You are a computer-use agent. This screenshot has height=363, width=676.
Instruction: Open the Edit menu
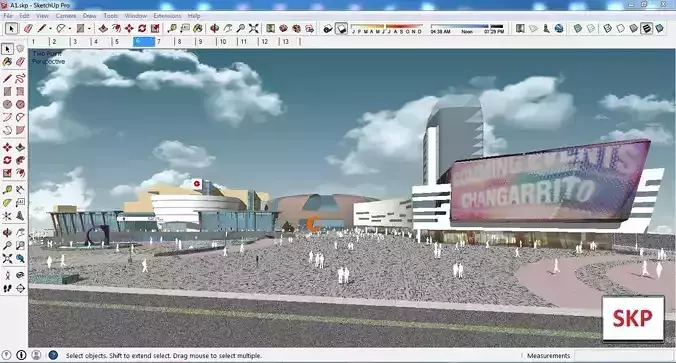click(25, 16)
